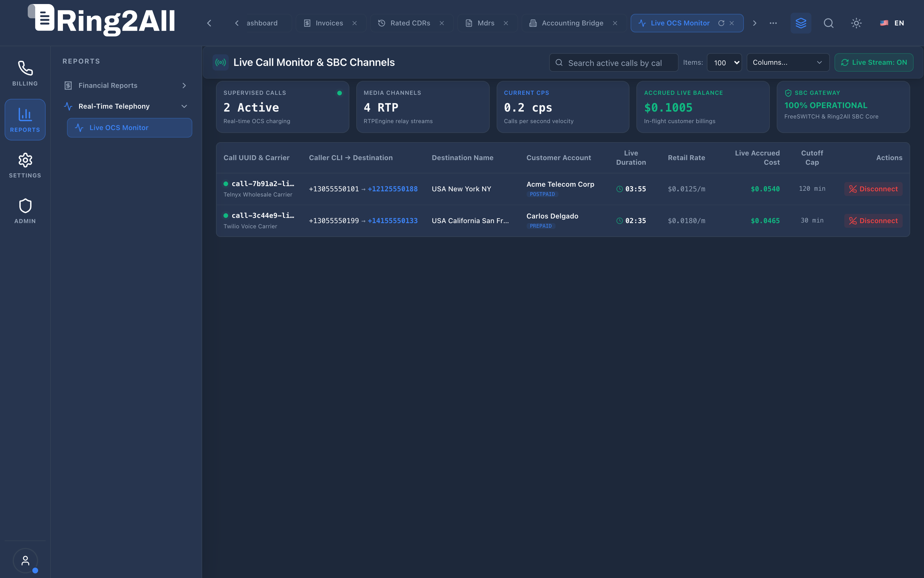Disconnect the Carlos Delgado call

click(873, 221)
